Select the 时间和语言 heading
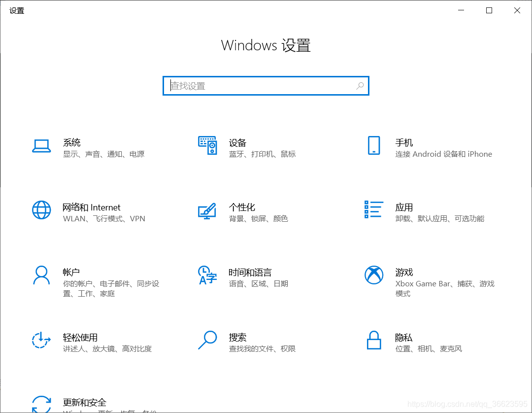The width and height of the screenshot is (532, 413). pos(250,272)
